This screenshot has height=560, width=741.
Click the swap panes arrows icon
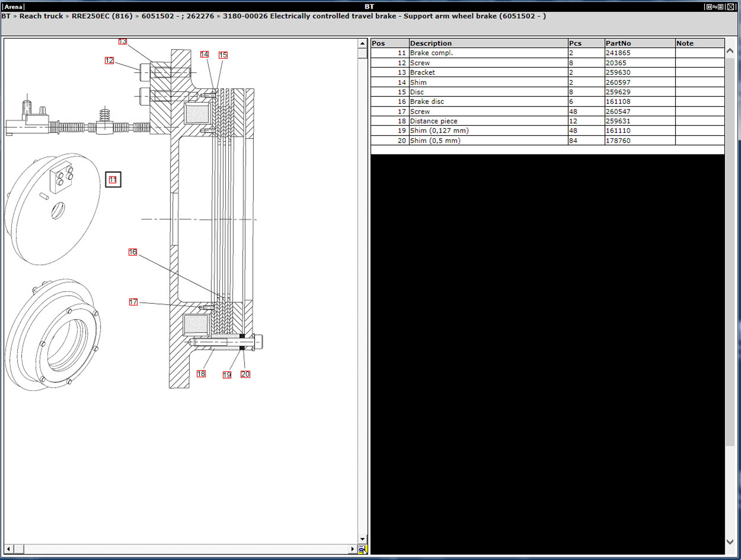click(715, 7)
